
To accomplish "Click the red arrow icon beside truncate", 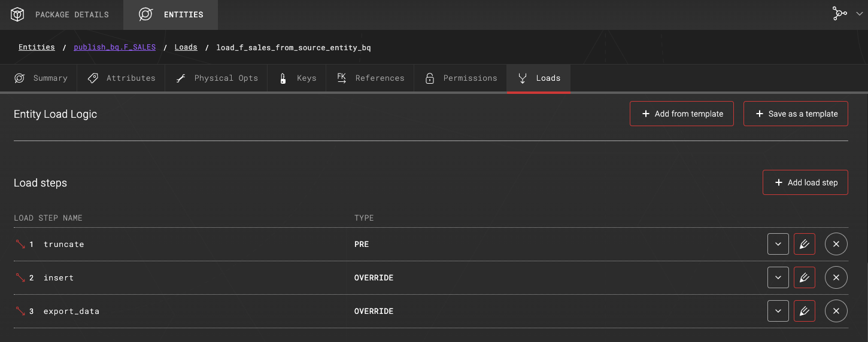I will coord(20,245).
